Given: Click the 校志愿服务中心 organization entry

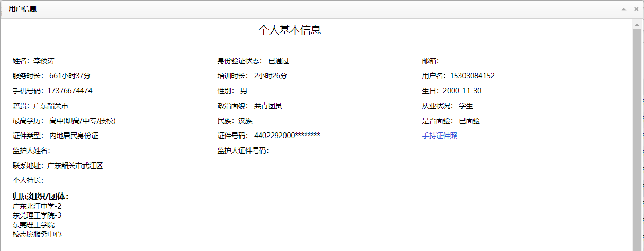Looking at the screenshot, I should pyautogui.click(x=37, y=234).
